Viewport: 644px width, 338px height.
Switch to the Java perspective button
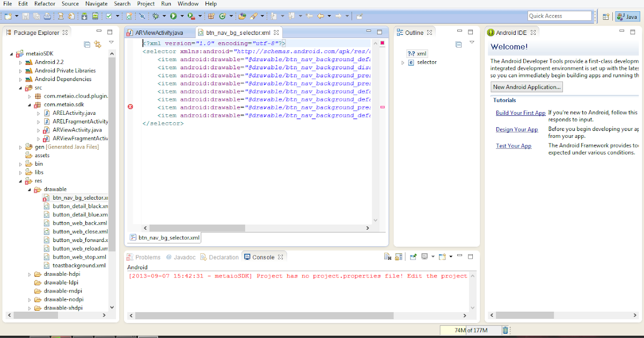click(x=627, y=16)
